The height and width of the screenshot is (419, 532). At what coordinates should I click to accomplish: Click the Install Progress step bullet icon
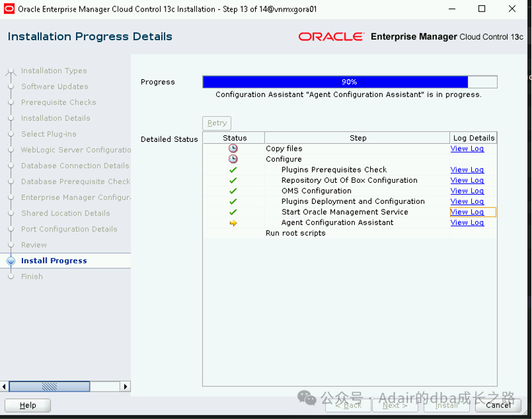[x=11, y=261]
